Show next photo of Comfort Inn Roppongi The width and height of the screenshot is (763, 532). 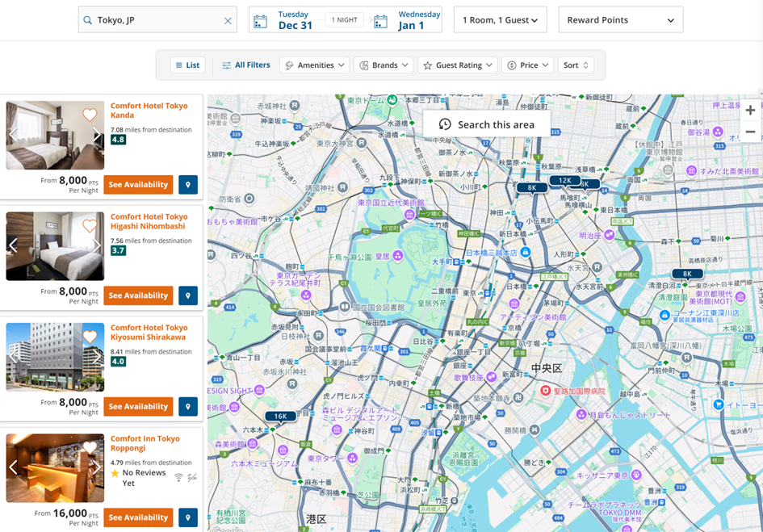tap(97, 467)
